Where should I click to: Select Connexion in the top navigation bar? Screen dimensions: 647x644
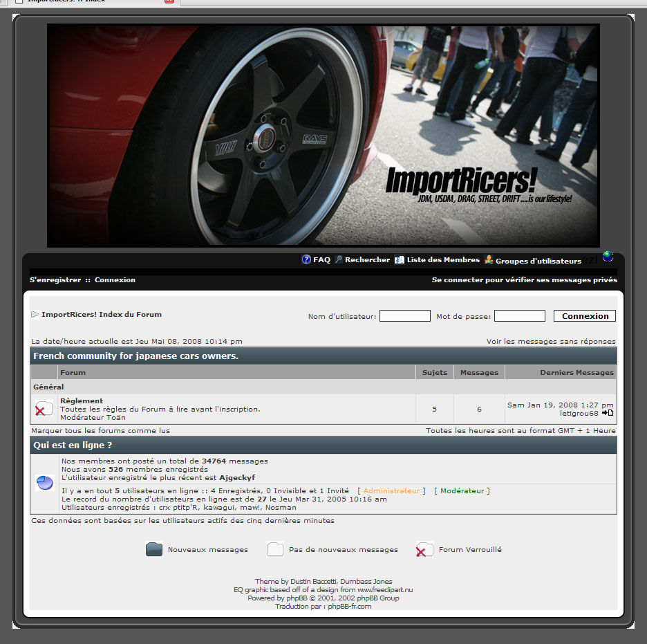pyautogui.click(x=115, y=280)
